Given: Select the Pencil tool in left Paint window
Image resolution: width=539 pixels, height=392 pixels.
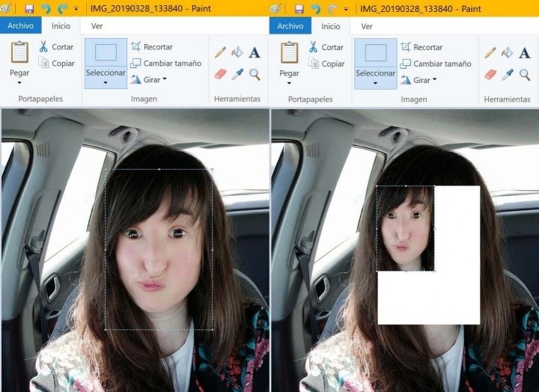Looking at the screenshot, I should (x=220, y=52).
